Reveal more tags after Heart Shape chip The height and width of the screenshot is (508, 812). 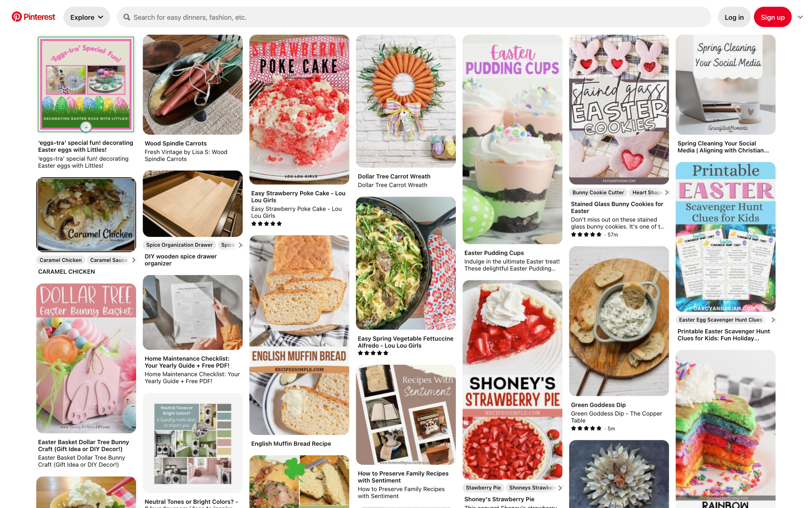pyautogui.click(x=667, y=192)
